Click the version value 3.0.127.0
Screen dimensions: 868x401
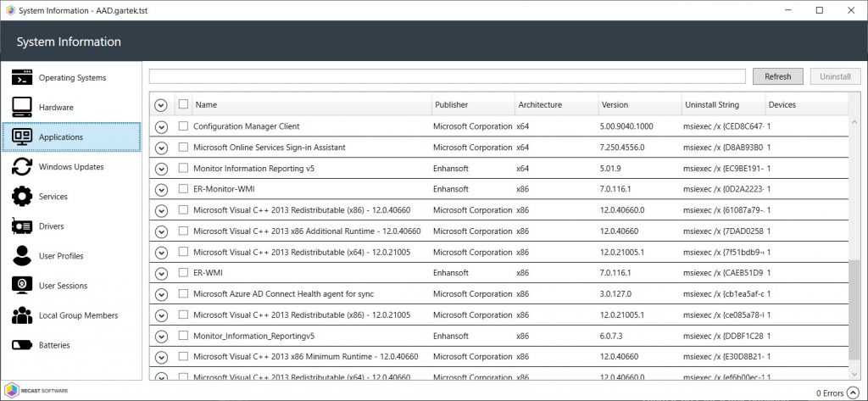tap(615, 293)
